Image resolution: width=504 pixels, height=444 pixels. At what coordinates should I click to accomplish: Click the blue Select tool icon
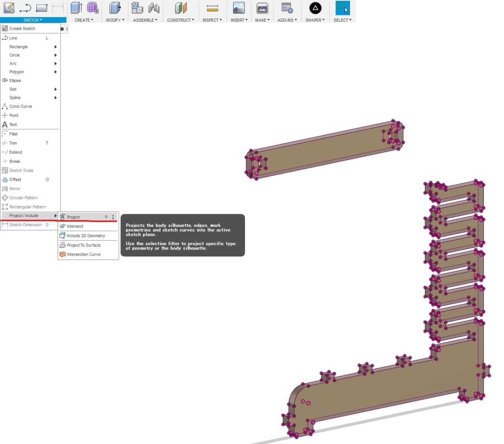343,8
